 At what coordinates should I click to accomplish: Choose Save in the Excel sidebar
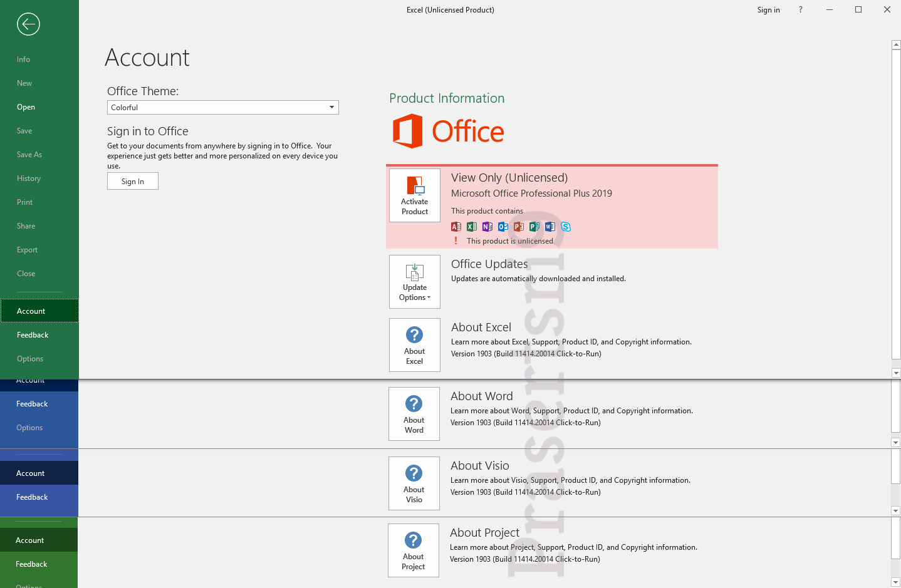coord(39,131)
